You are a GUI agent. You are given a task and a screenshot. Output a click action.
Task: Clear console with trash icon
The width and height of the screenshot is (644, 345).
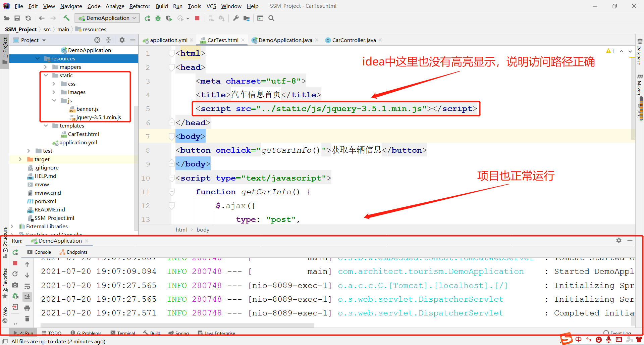[x=27, y=319]
